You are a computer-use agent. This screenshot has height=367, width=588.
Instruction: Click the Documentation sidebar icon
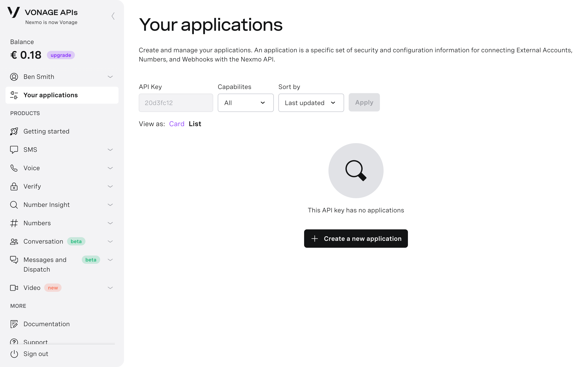tap(14, 324)
